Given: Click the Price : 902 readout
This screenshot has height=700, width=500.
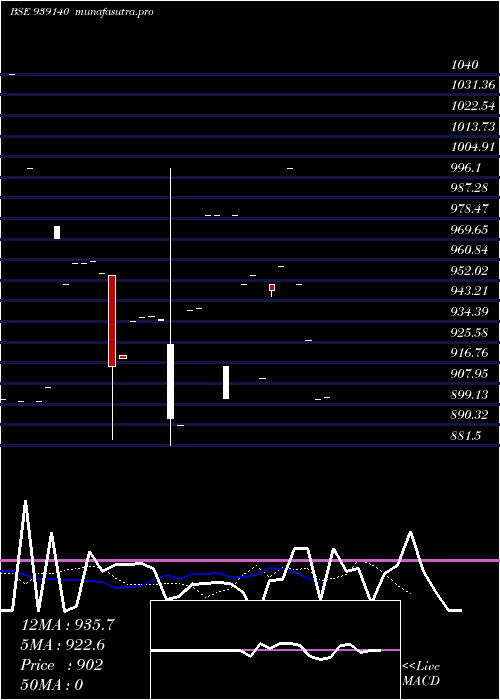Looking at the screenshot, I should click(x=62, y=665).
